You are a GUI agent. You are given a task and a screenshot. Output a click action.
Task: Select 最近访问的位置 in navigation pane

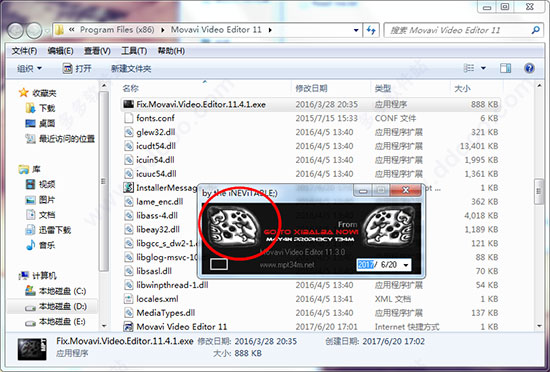click(60, 139)
